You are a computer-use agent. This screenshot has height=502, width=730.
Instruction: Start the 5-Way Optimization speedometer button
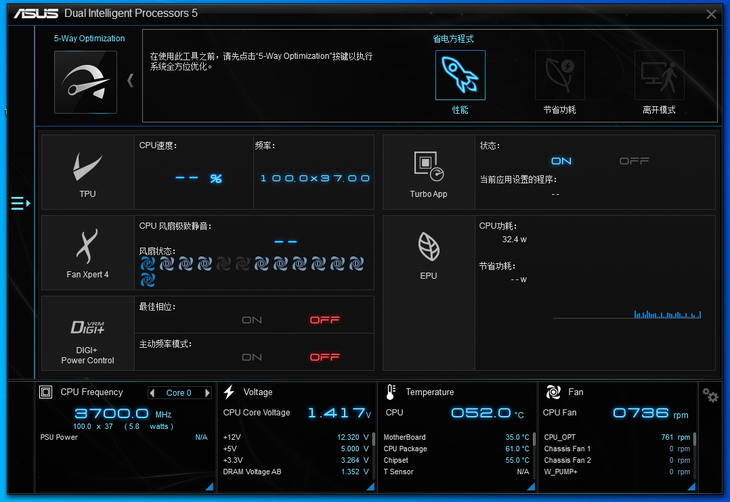coord(86,82)
